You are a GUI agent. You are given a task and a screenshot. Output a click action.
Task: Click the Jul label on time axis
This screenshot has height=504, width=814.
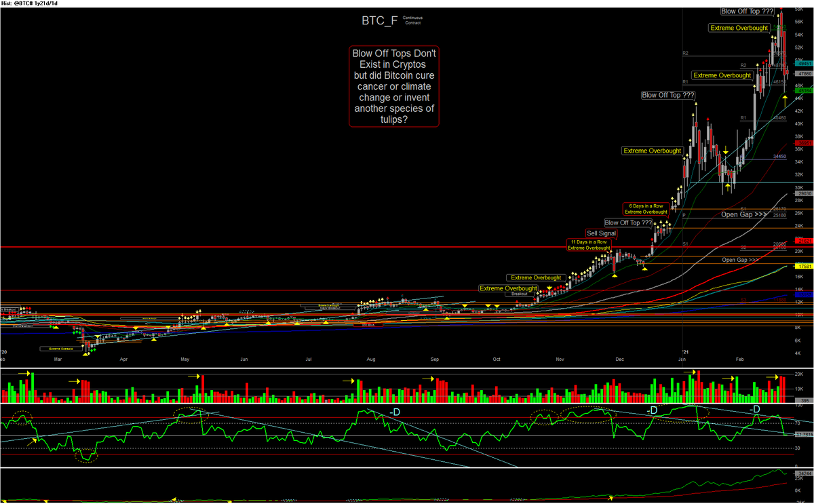click(x=308, y=358)
